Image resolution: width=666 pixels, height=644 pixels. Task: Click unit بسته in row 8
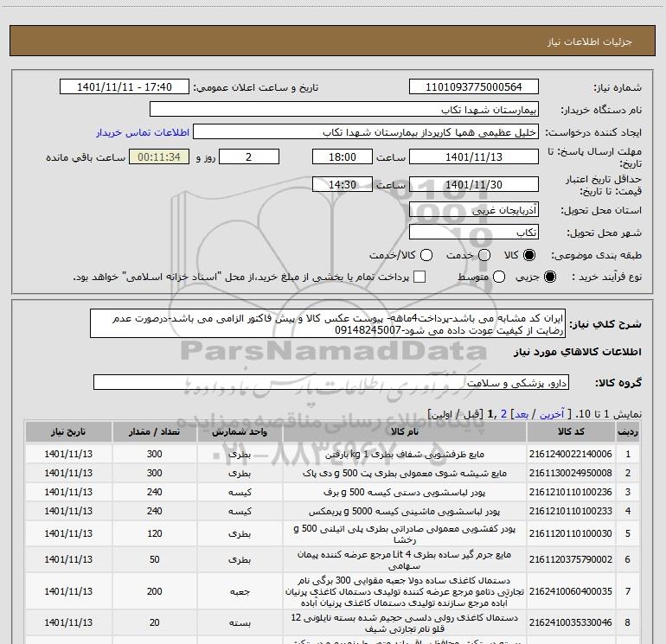[x=240, y=622]
